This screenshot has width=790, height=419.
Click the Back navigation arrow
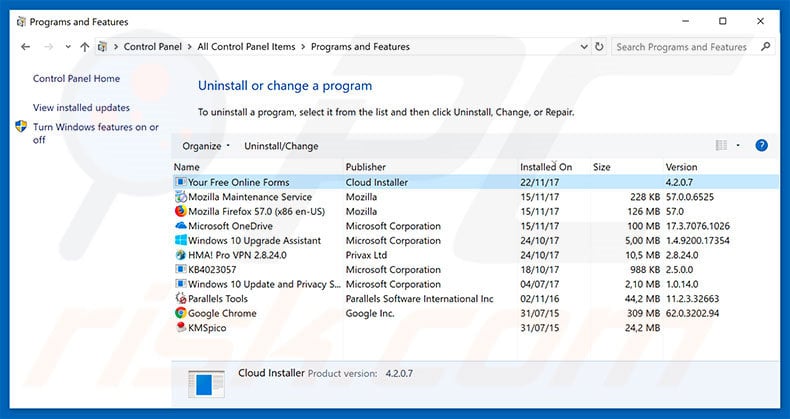pyautogui.click(x=25, y=47)
